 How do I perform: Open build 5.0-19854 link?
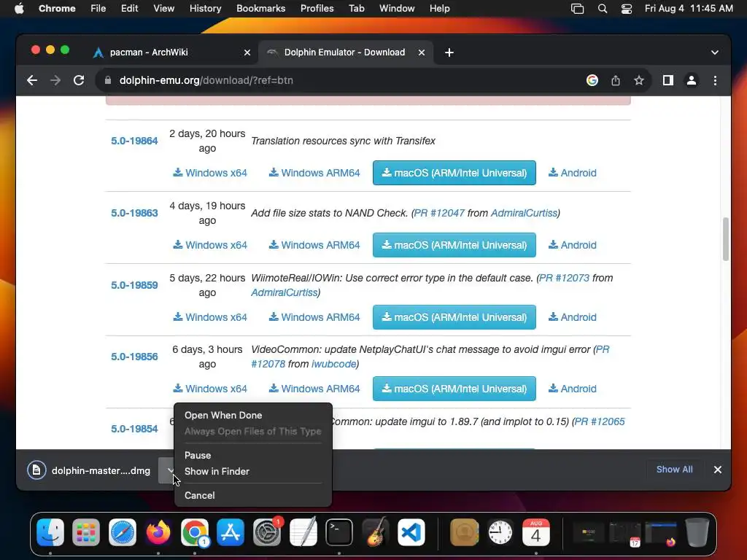(134, 429)
